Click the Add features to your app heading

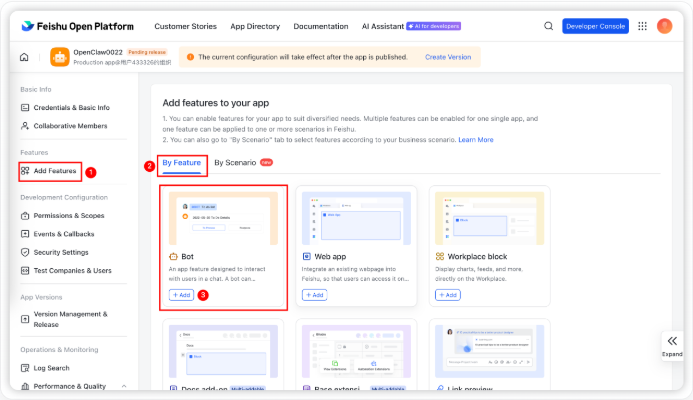(x=216, y=103)
